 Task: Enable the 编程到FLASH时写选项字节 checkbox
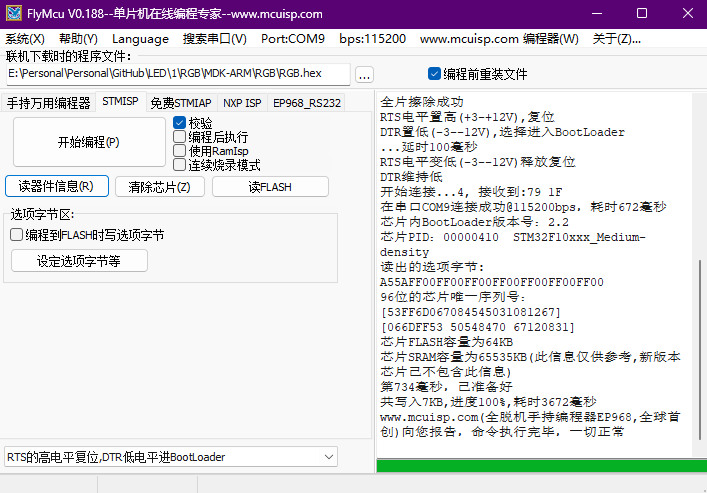[x=17, y=235]
